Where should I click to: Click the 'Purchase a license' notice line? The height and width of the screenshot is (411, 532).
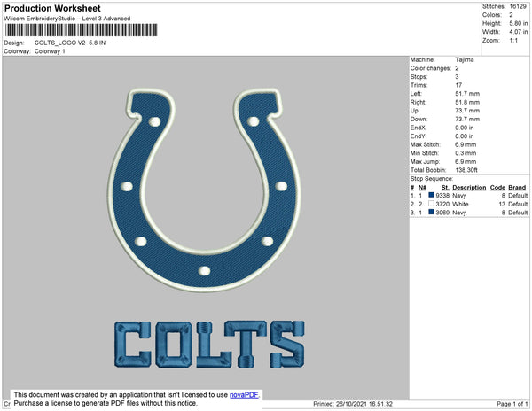[x=106, y=403]
